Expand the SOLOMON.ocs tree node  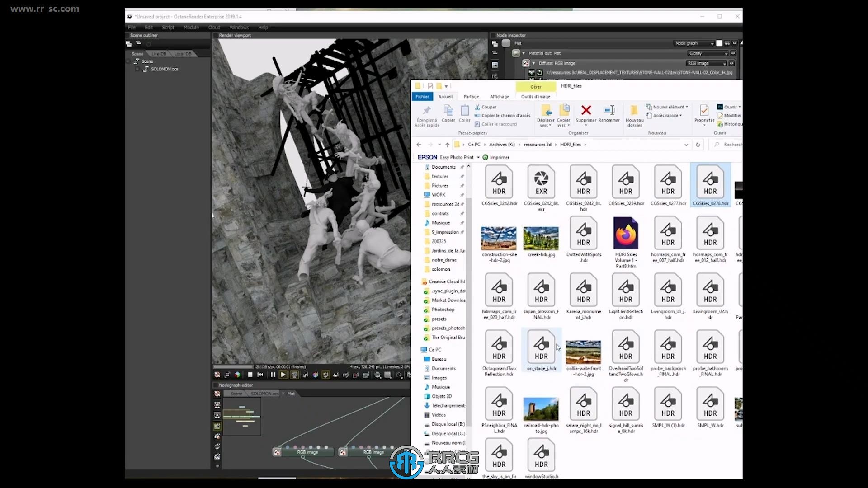coord(137,69)
